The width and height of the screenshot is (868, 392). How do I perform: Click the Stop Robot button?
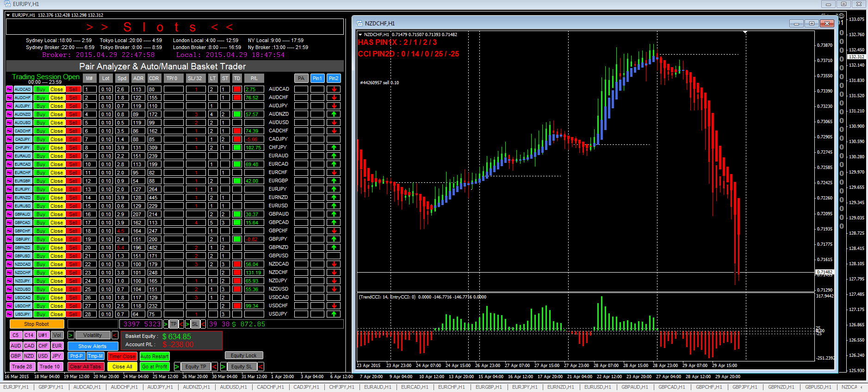pos(37,324)
